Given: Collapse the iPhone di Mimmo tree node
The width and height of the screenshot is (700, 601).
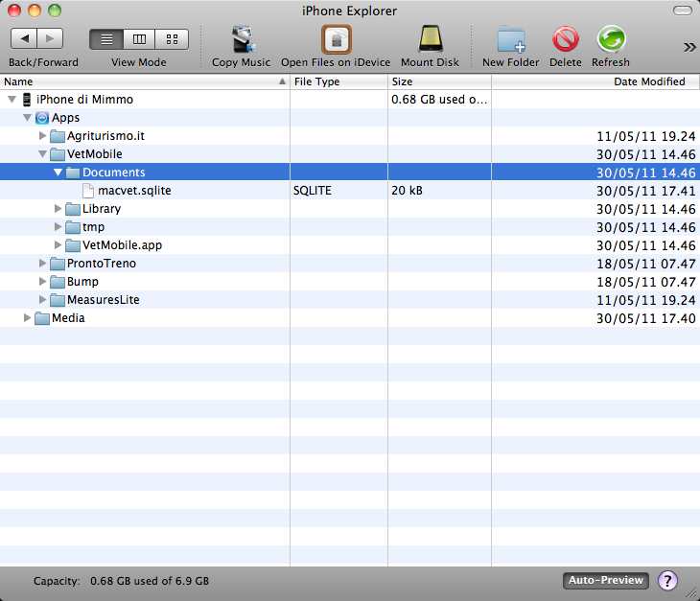Looking at the screenshot, I should click(x=12, y=99).
